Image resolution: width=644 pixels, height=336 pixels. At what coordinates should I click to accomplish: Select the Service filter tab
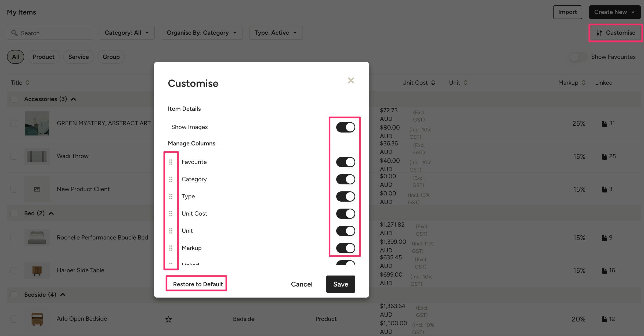tap(78, 57)
